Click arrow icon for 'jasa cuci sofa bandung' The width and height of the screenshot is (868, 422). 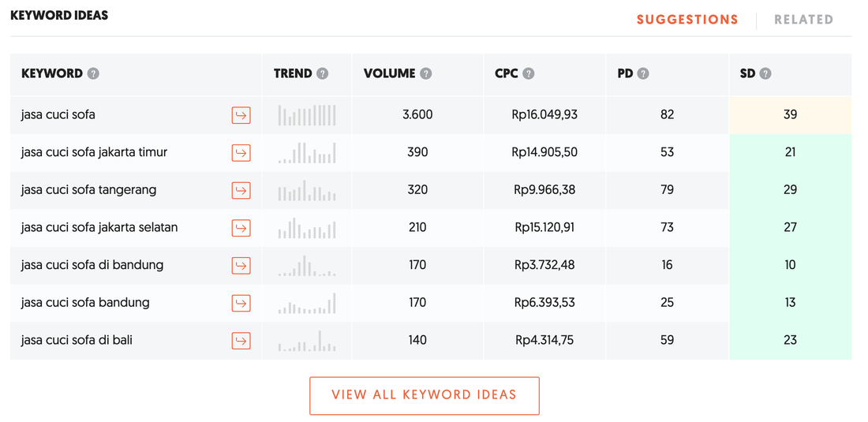click(x=241, y=303)
